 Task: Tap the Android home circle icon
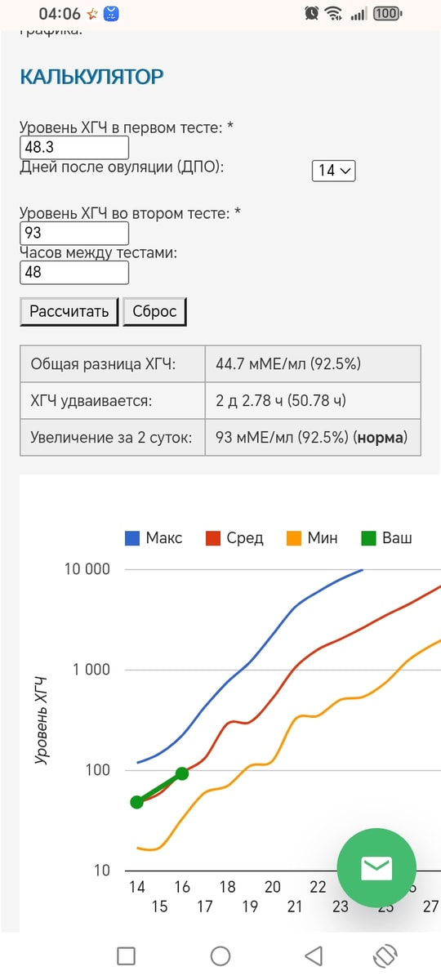[220, 955]
